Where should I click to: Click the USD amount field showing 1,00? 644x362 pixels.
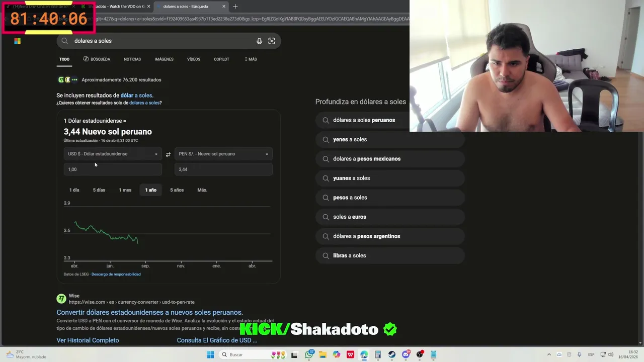[x=113, y=169]
